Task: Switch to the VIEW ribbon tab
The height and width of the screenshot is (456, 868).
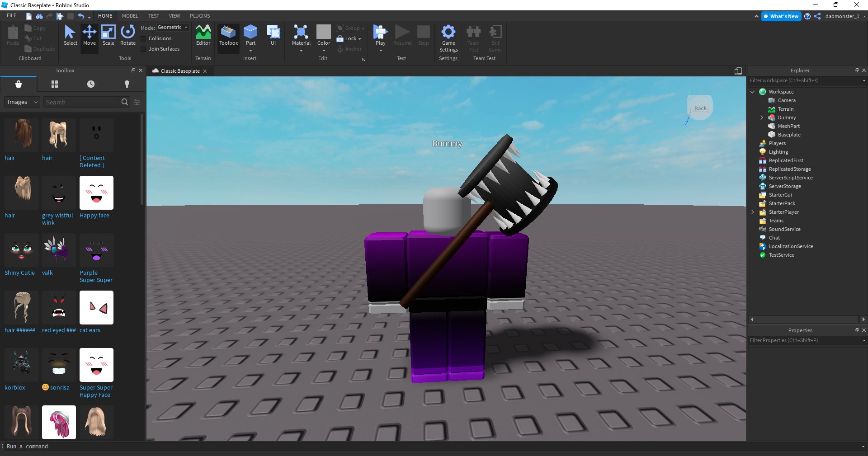Action: tap(175, 16)
